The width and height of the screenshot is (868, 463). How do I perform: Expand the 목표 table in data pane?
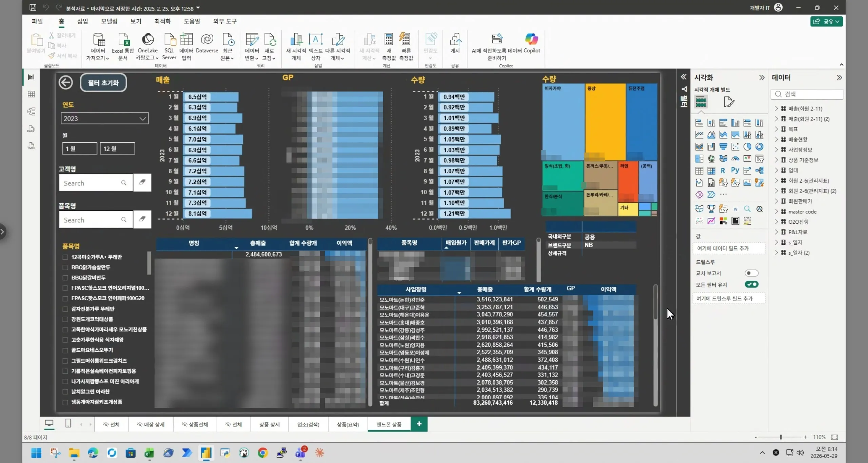click(776, 129)
